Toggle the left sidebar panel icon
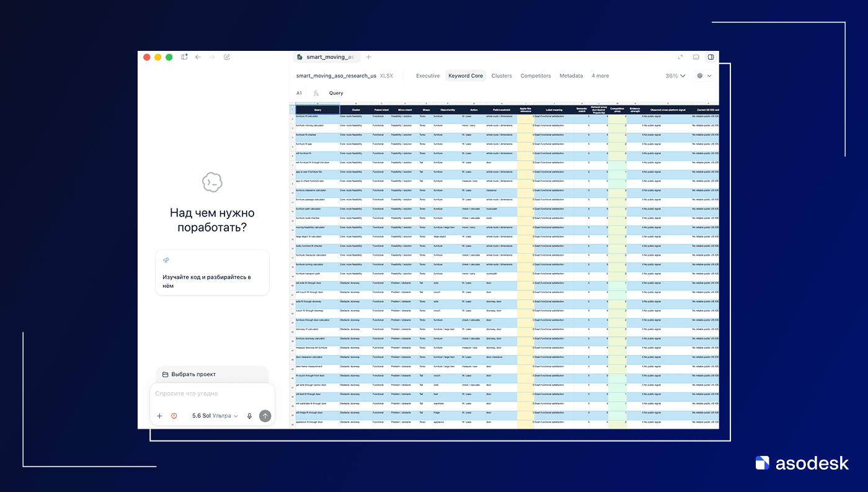868x492 pixels. pos(184,57)
